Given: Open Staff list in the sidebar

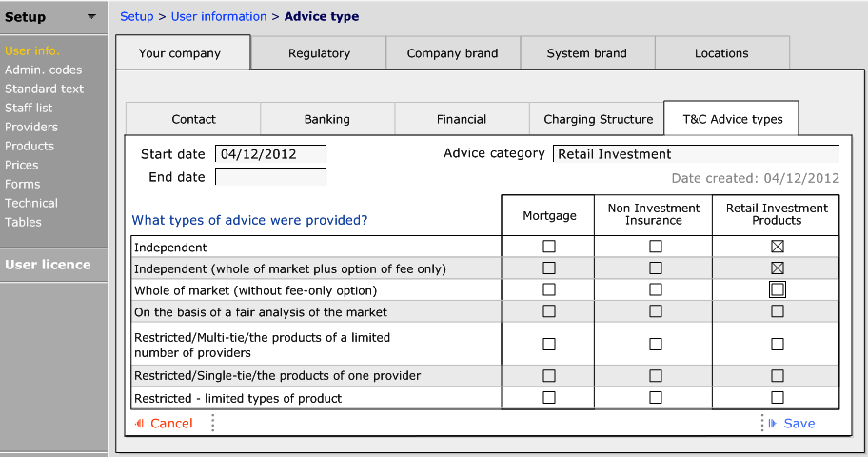Looking at the screenshot, I should pyautogui.click(x=29, y=108).
